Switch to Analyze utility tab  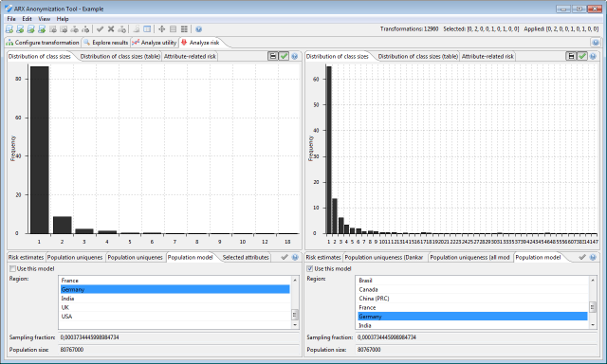click(155, 43)
